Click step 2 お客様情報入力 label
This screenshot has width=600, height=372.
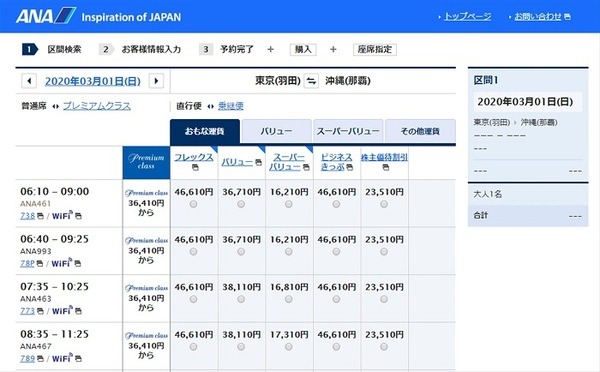151,49
